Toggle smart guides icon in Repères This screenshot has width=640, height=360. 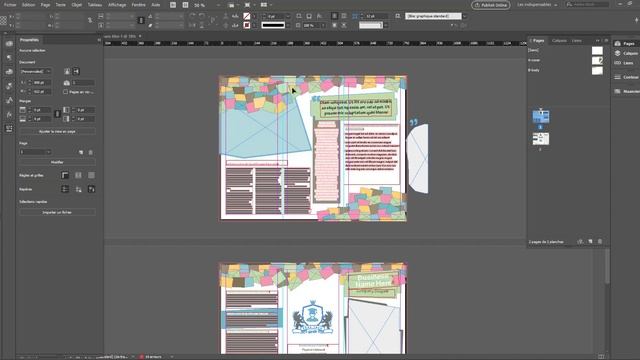[91, 189]
